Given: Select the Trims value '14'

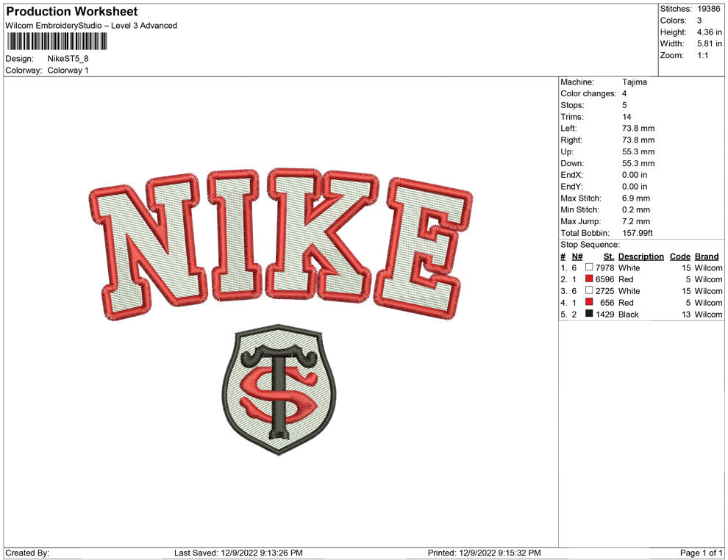Looking at the screenshot, I should pyautogui.click(x=627, y=117).
